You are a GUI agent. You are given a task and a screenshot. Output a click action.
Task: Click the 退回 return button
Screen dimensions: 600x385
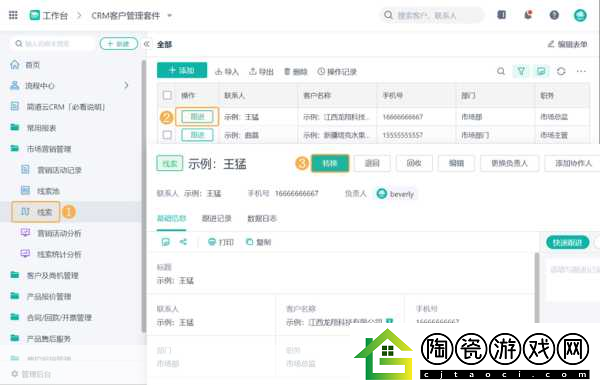(x=372, y=163)
